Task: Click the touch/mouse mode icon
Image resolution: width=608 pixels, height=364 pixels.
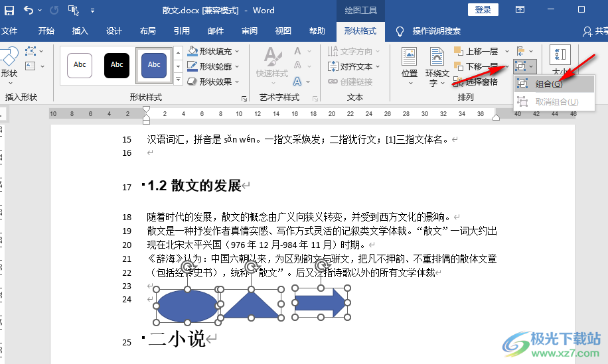Action: (73, 10)
